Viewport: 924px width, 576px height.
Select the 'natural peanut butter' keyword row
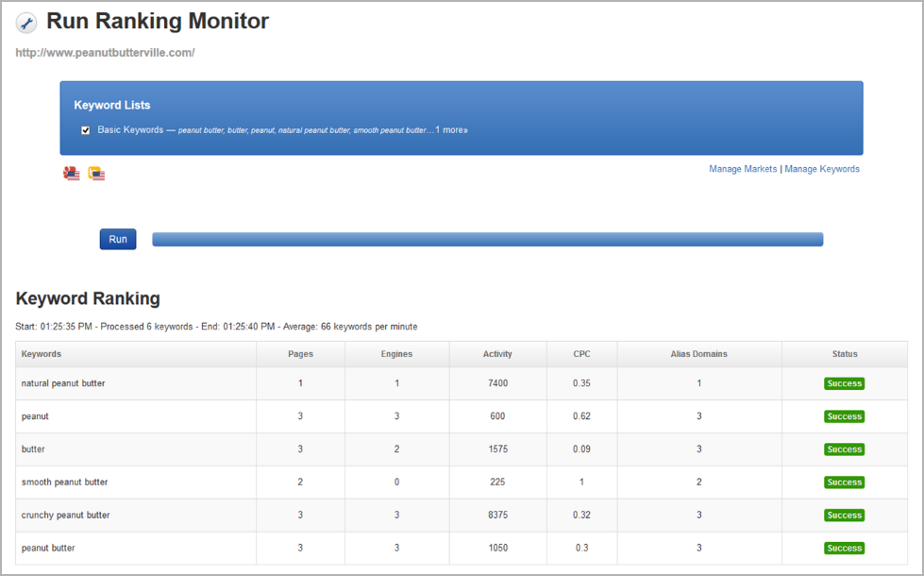pos(462,383)
